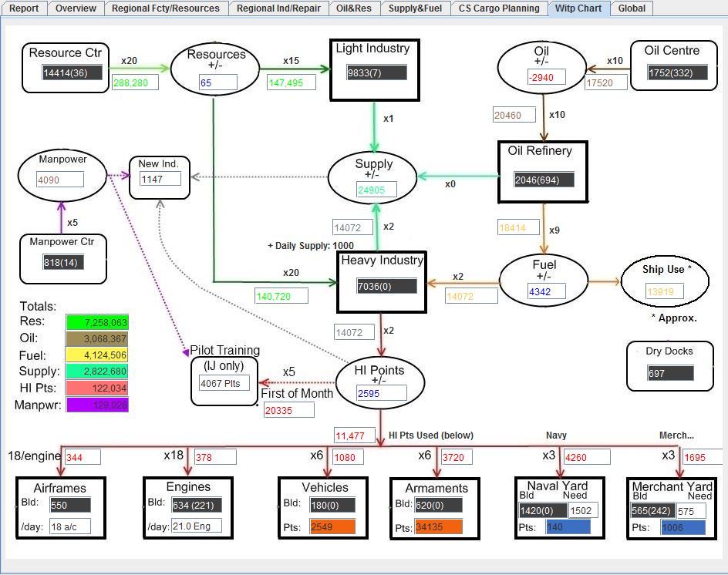
Task: Click Armaments Bld value 620(0)
Action: point(439,505)
